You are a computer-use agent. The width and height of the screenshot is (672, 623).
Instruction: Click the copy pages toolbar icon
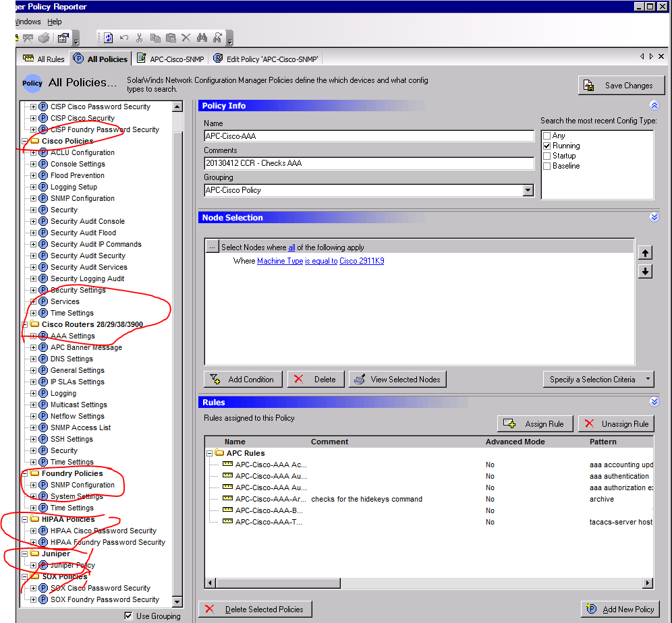(155, 38)
